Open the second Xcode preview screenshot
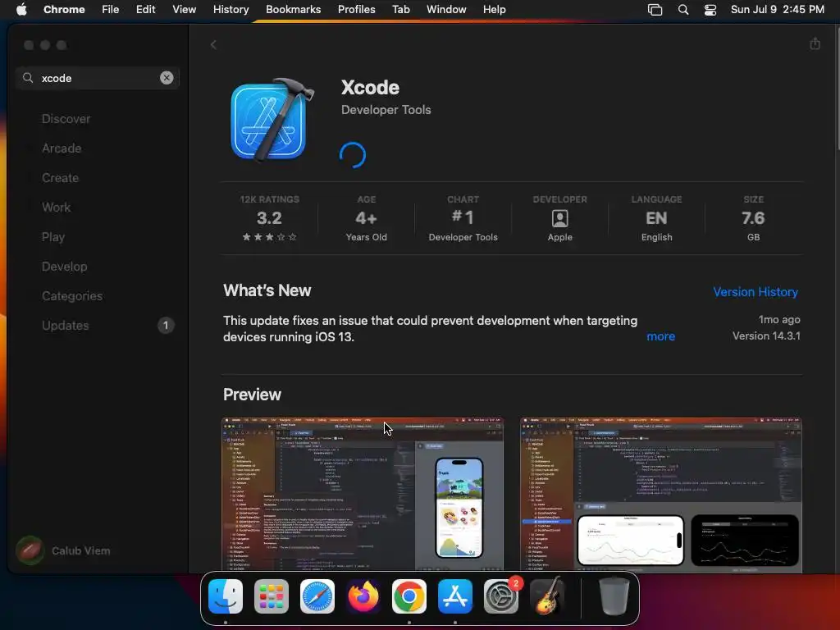Image resolution: width=840 pixels, height=630 pixels. [x=661, y=494]
